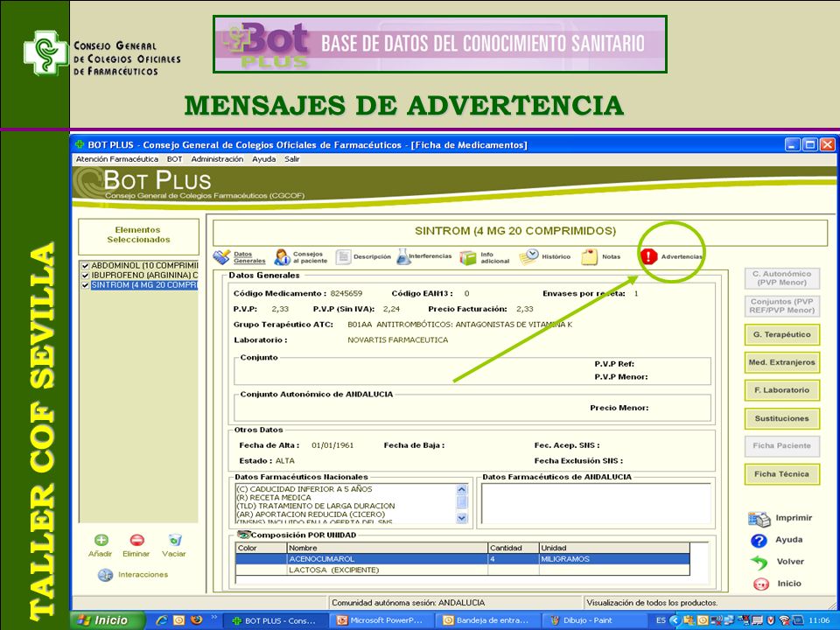Image resolution: width=840 pixels, height=630 pixels.
Task: Click the Volver green arrow icon
Action: point(759,562)
